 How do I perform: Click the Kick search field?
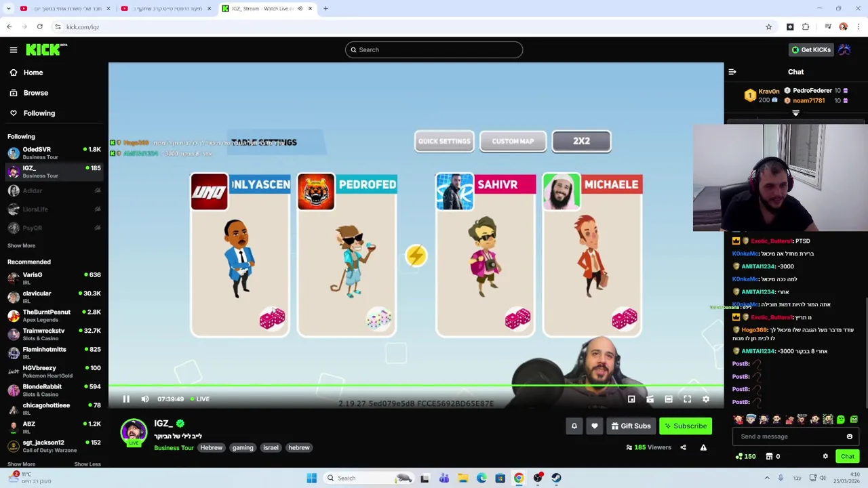(x=434, y=49)
